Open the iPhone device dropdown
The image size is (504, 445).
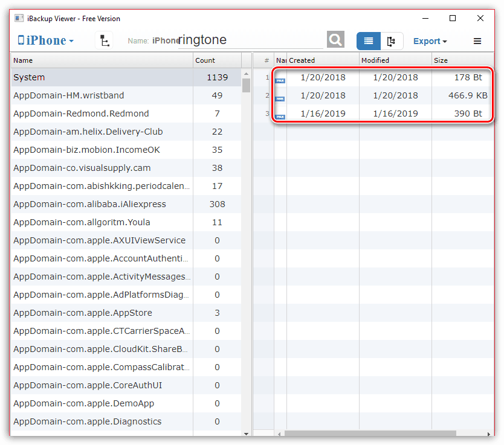45,41
